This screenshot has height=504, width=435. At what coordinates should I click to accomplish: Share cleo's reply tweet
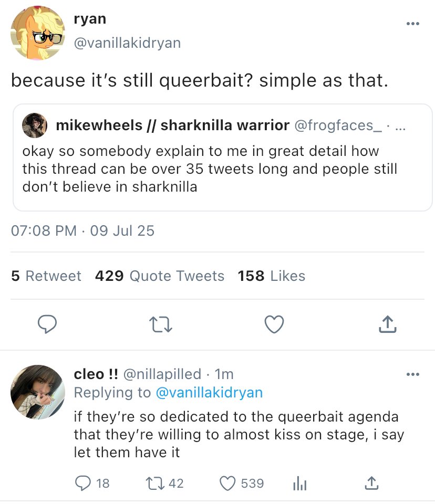[x=371, y=482]
